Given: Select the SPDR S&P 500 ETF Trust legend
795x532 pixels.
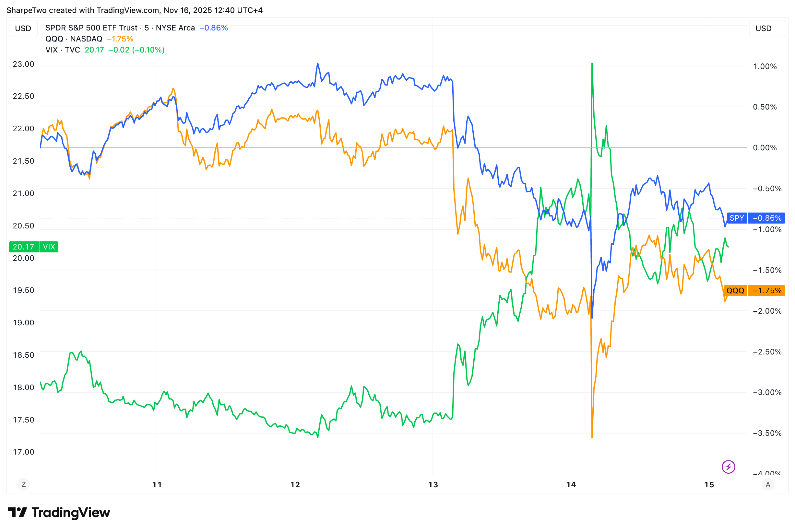Looking at the screenshot, I should point(120,28).
